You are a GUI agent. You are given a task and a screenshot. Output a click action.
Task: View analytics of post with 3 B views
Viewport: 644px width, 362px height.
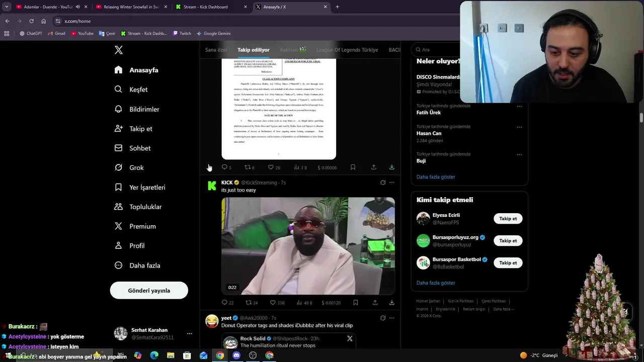click(300, 167)
